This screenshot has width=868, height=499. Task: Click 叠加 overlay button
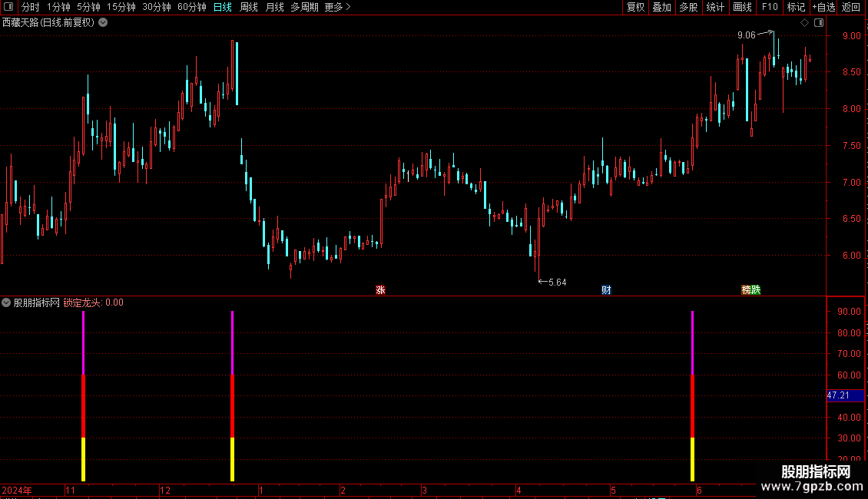click(x=661, y=7)
